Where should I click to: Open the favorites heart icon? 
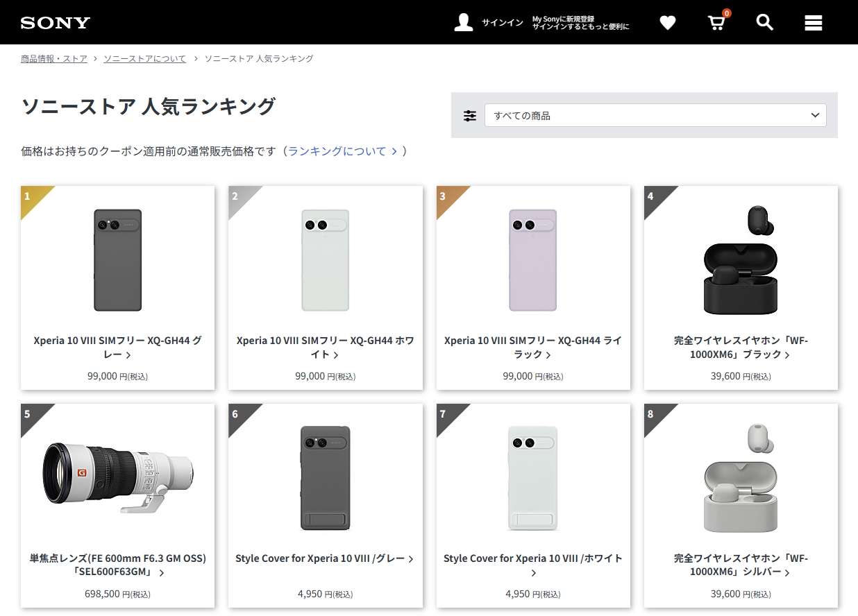(667, 23)
